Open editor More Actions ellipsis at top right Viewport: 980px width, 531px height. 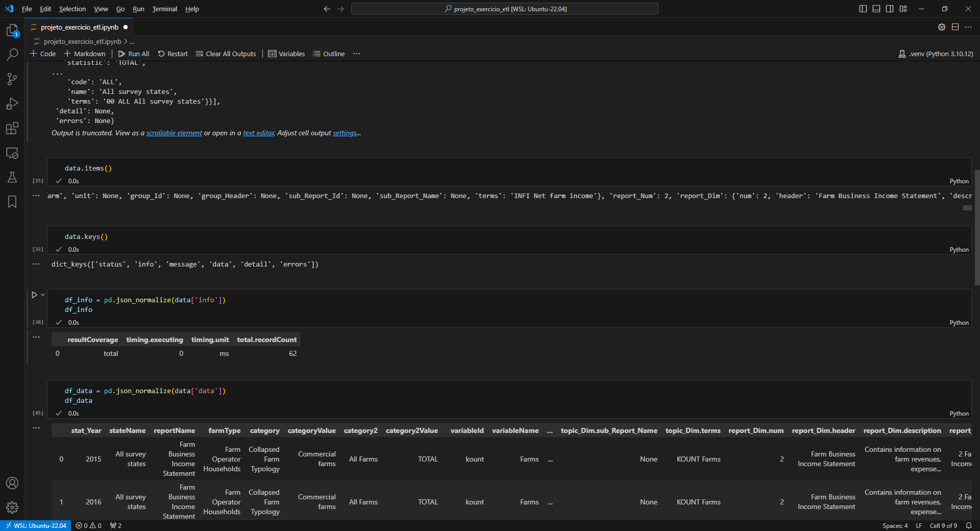(968, 27)
